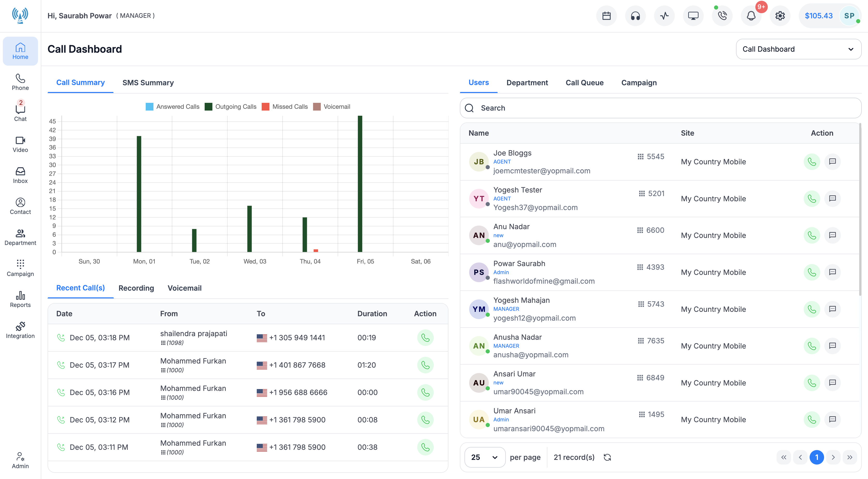Message Anu Nadar via chat icon
This screenshot has width=868, height=479.
click(x=832, y=235)
